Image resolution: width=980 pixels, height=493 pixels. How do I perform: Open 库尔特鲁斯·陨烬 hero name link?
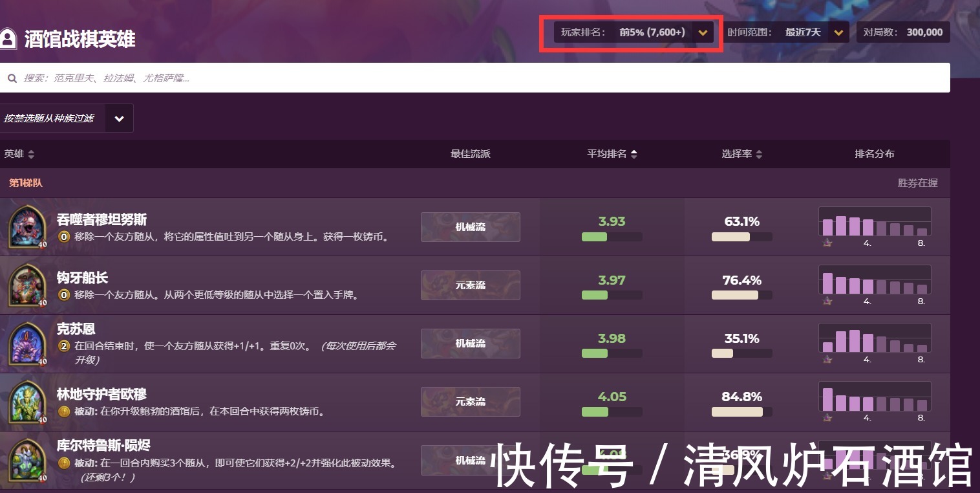103,446
